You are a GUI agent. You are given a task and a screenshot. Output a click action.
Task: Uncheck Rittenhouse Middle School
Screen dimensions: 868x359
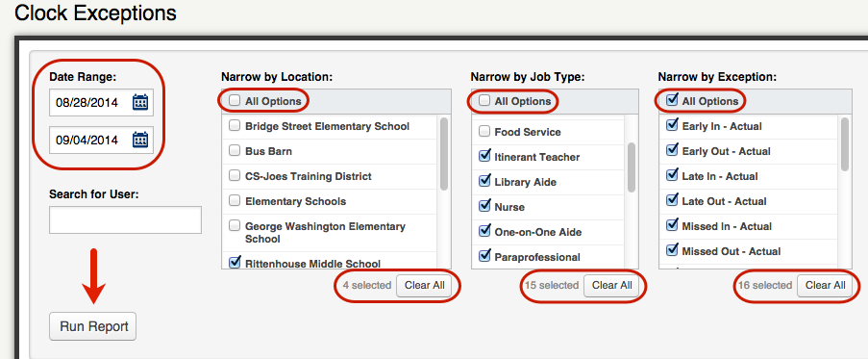pos(235,261)
